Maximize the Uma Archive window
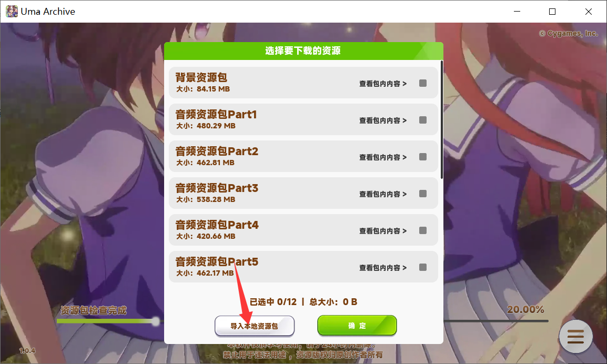This screenshot has height=364, width=607. click(x=552, y=12)
